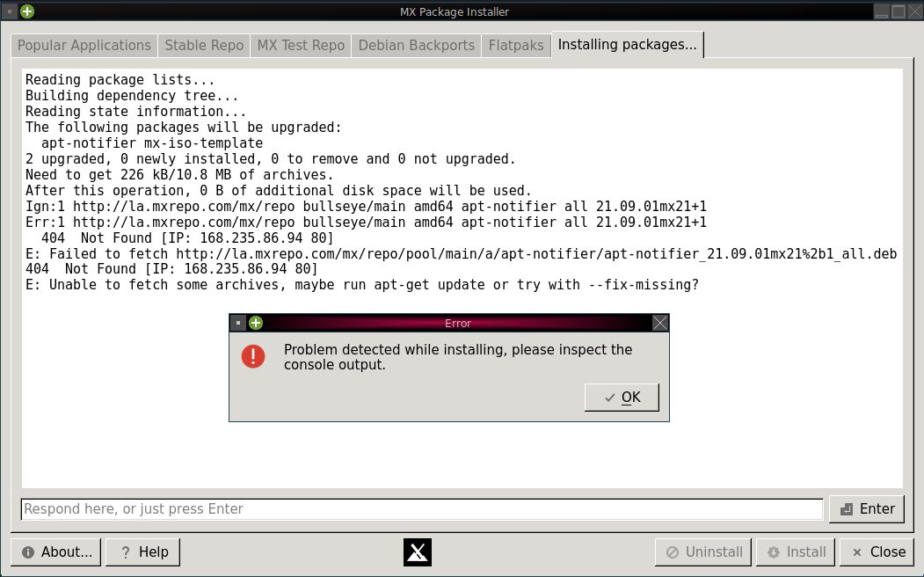Click the response input field
Viewport: 924px width, 577px height.
click(422, 509)
